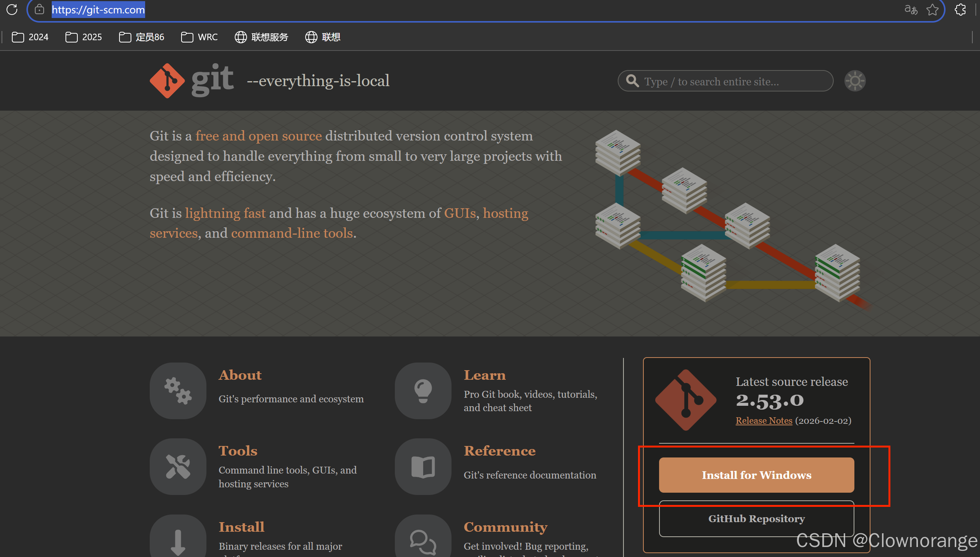Click the translate page icon
The image size is (980, 557).
911,10
